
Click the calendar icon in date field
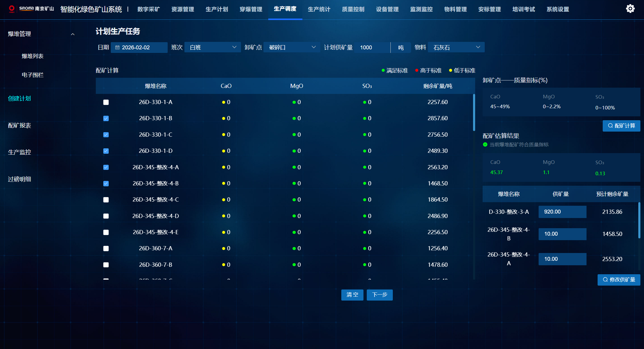[117, 48]
